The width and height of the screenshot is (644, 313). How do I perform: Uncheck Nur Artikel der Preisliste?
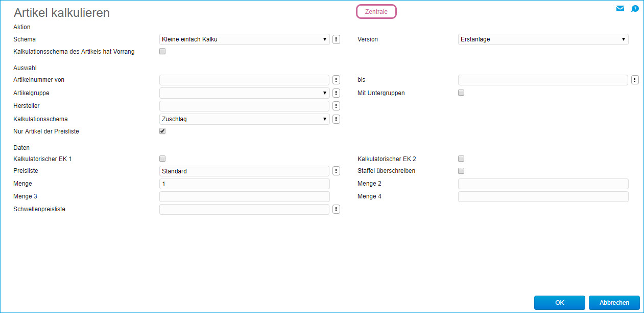click(x=162, y=131)
